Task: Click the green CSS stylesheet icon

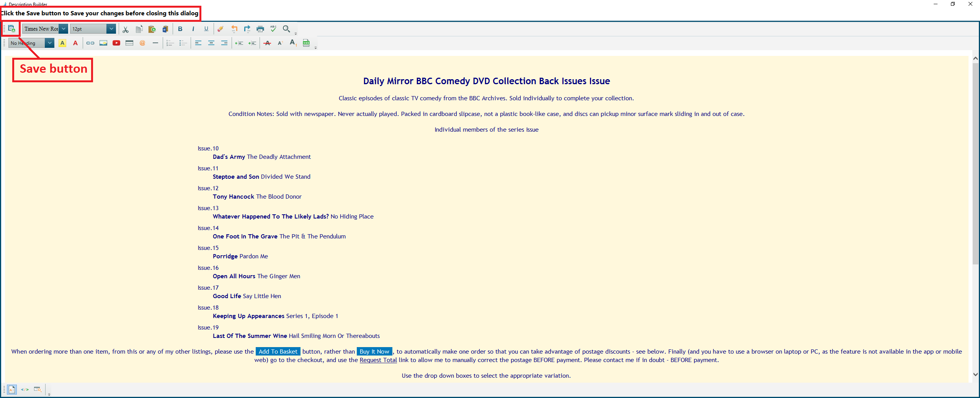Action: point(306,43)
